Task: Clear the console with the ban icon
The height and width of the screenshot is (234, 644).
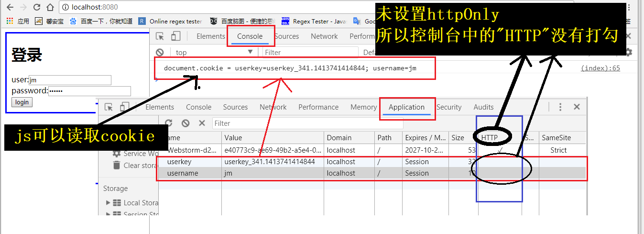Action: coord(160,52)
